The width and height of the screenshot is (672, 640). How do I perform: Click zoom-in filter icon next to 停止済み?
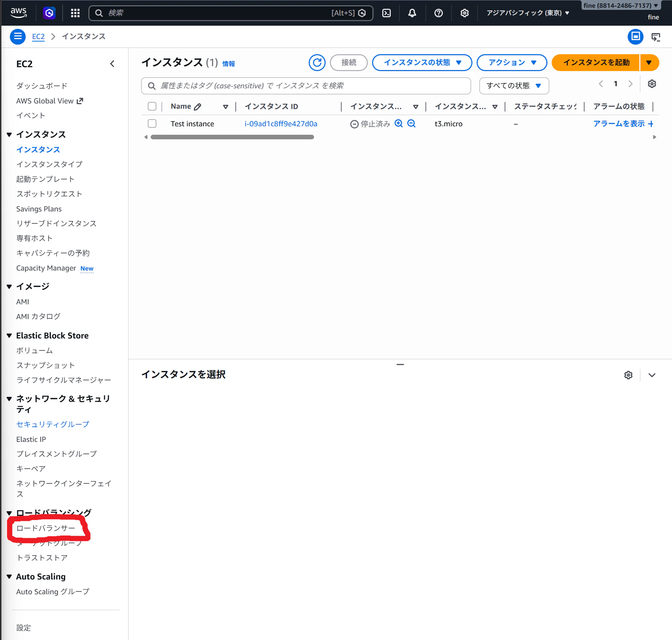[398, 123]
